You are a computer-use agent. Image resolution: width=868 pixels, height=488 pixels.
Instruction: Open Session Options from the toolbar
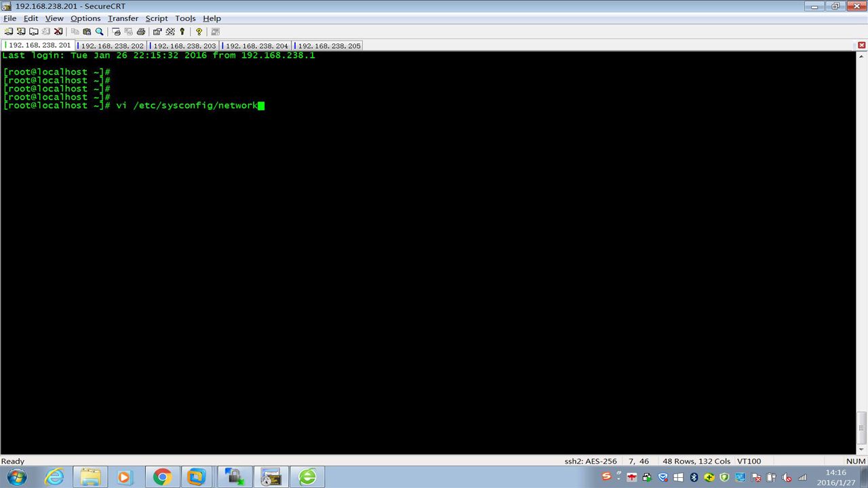coord(157,31)
